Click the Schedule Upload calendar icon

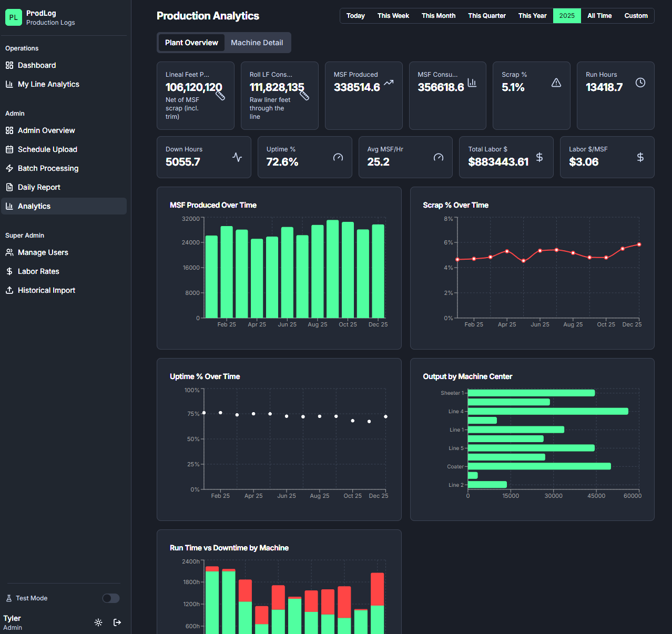tap(9, 149)
